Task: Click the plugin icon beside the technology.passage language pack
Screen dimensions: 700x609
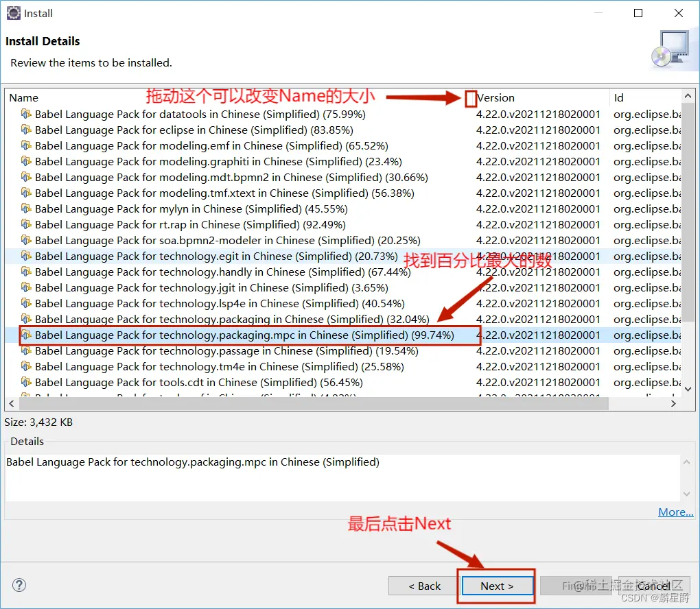Action: 26,350
